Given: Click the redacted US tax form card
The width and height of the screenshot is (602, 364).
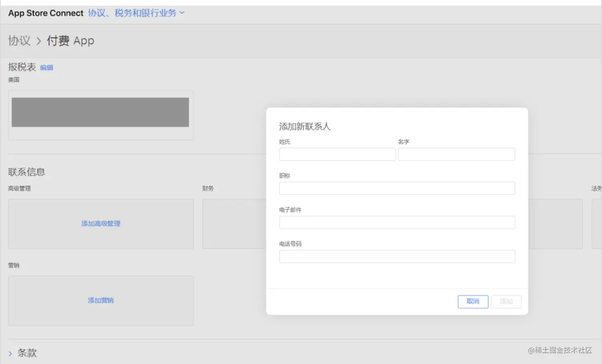Looking at the screenshot, I should 101,115.
